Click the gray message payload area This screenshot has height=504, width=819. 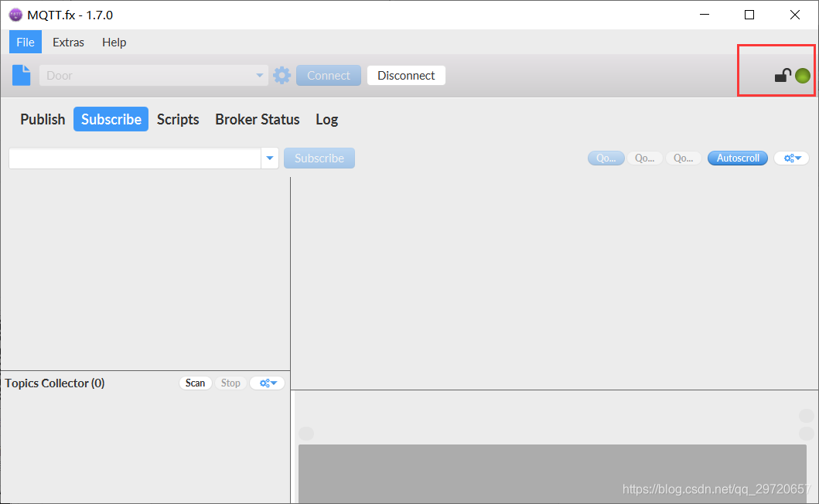click(x=552, y=474)
